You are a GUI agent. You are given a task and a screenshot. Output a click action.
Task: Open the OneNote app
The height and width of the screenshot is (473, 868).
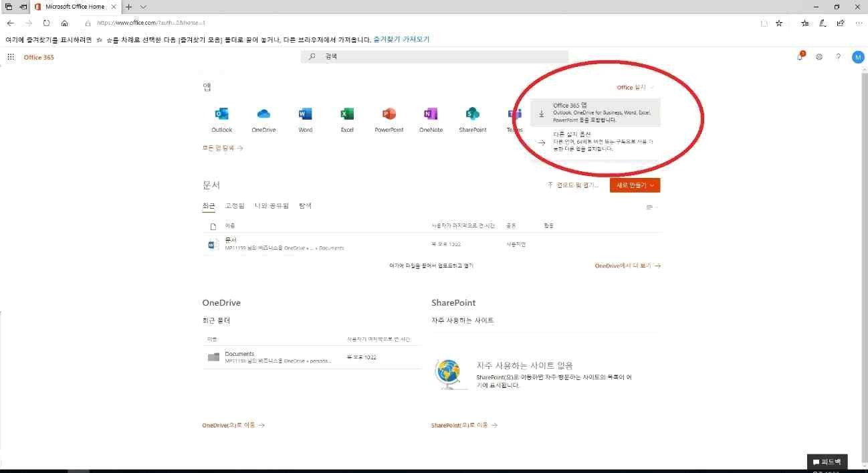pos(431,120)
